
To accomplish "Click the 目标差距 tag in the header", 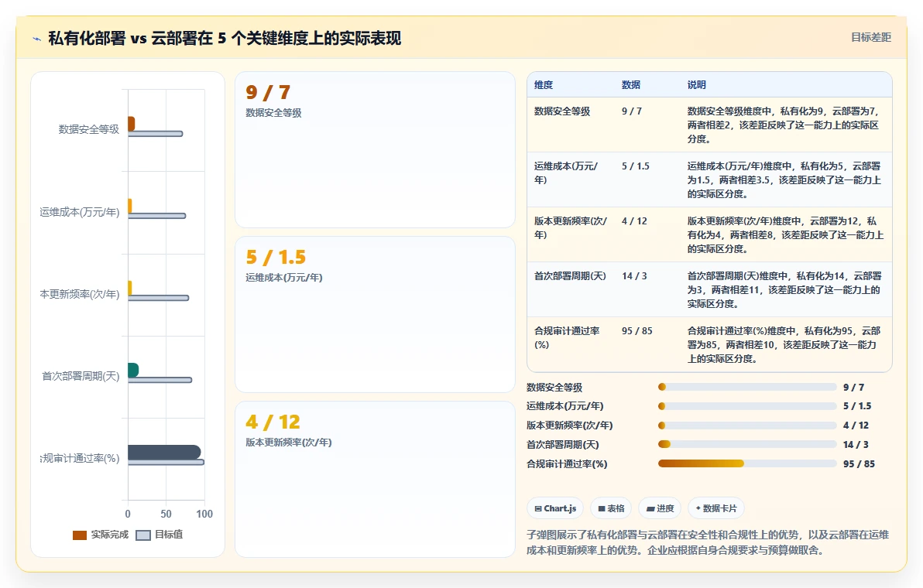I will [870, 38].
